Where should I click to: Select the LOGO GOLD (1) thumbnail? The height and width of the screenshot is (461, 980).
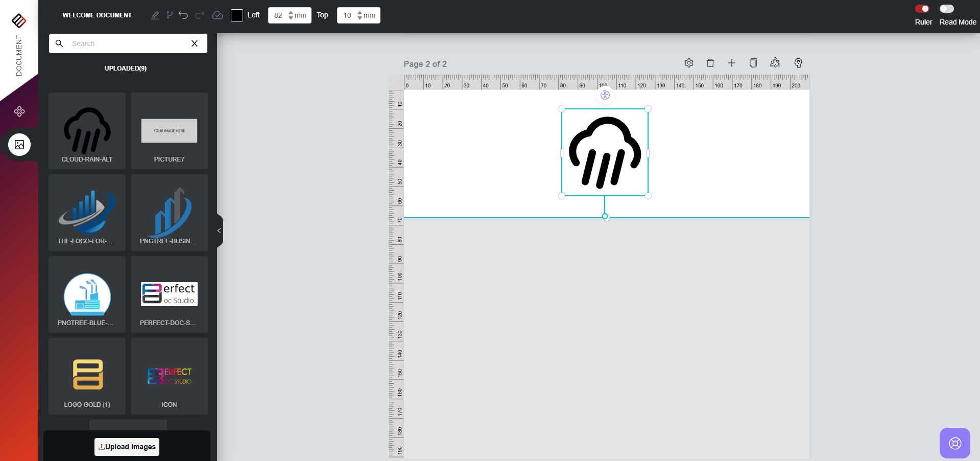coord(87,376)
